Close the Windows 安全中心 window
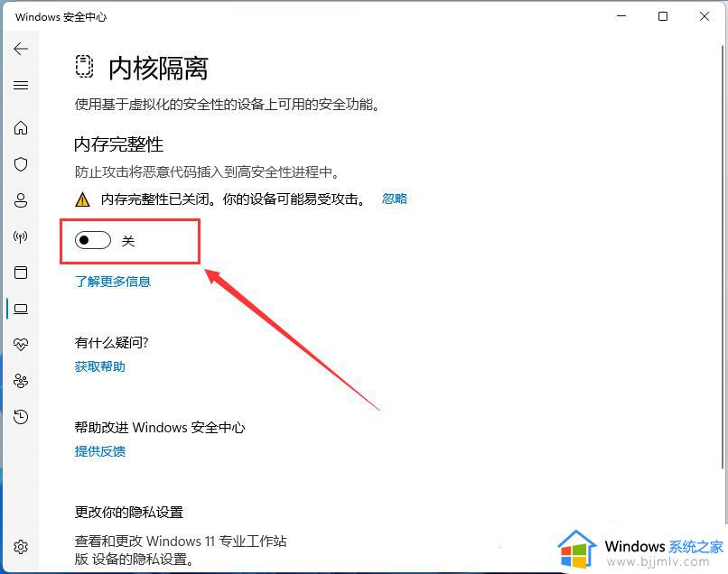The height and width of the screenshot is (574, 728). point(705,16)
